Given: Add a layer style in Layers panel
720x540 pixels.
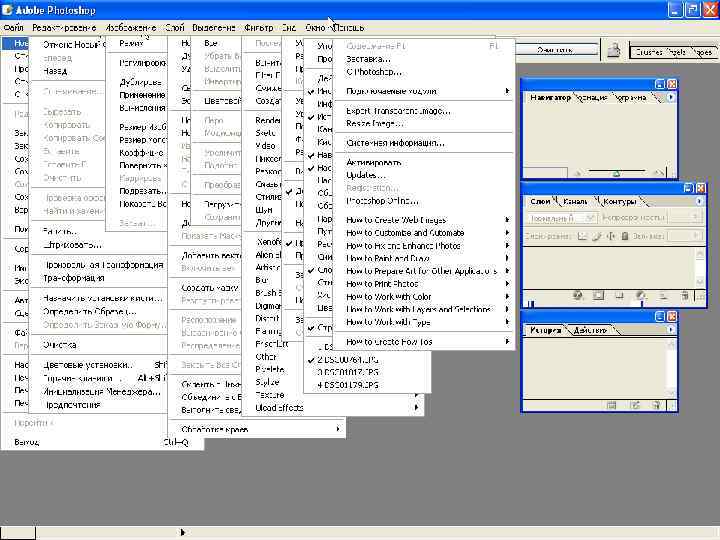Looking at the screenshot, I should tap(578, 296).
